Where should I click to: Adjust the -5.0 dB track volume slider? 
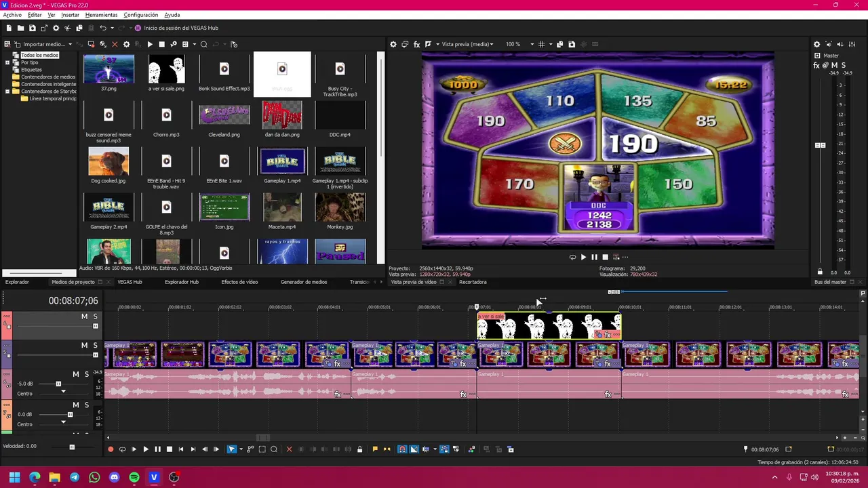coord(58,384)
